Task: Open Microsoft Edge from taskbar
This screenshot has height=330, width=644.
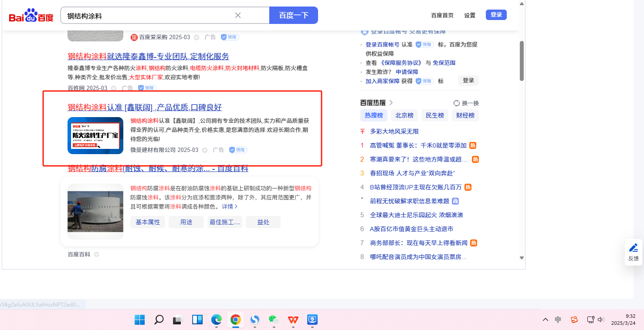Action: coord(217,320)
